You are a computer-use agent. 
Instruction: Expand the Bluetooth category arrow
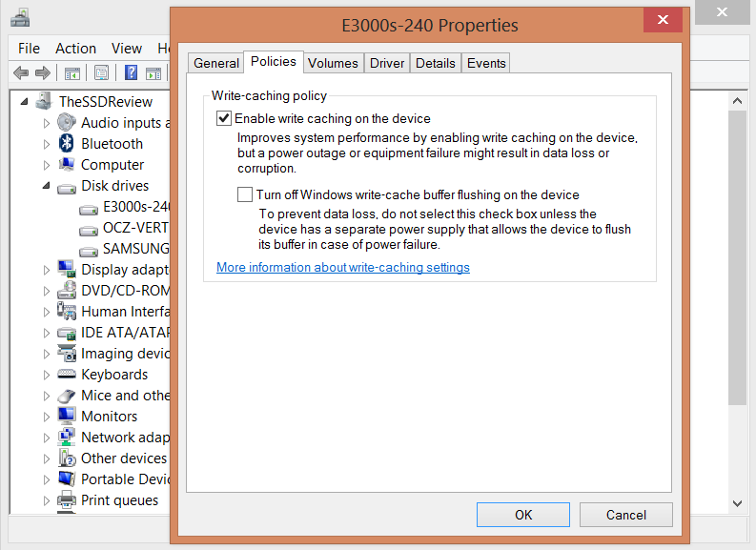pyautogui.click(x=47, y=144)
